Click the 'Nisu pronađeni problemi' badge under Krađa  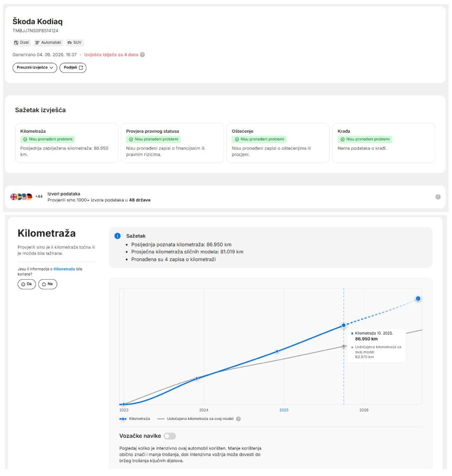(x=365, y=139)
